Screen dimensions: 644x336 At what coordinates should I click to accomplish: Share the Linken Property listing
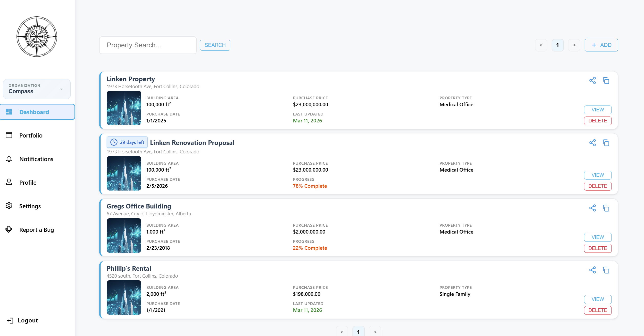pyautogui.click(x=593, y=80)
